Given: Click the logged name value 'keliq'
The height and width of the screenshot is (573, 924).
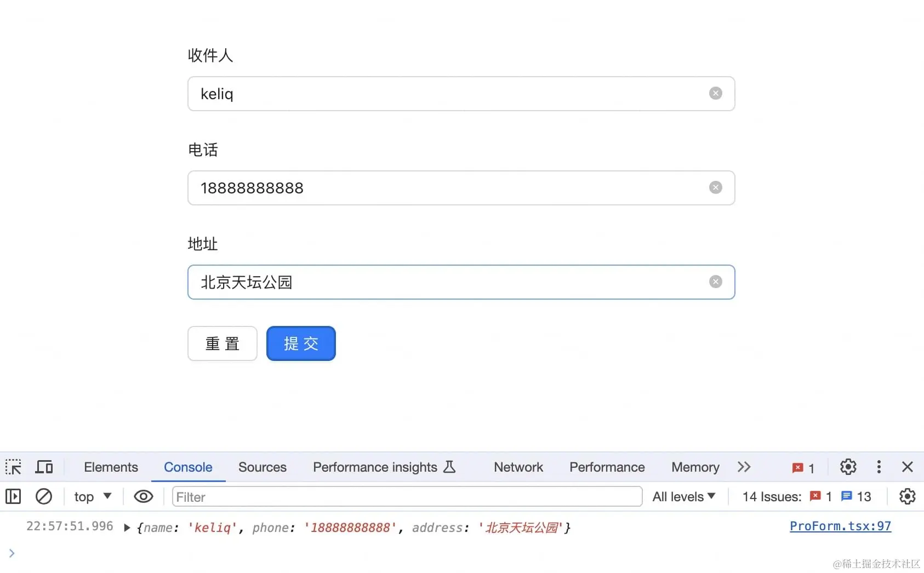Looking at the screenshot, I should 212,528.
